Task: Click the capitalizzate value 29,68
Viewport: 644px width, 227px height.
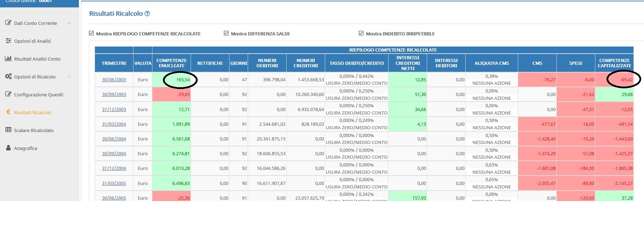Action: point(627,94)
